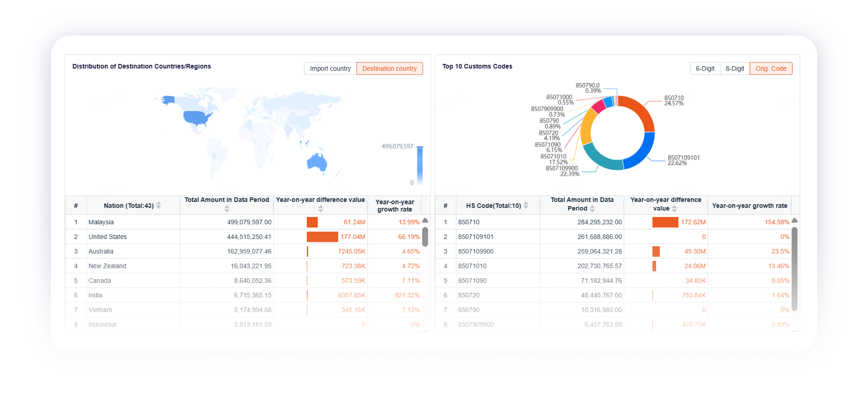Sort nations by Year-on-year difference value

click(x=320, y=209)
